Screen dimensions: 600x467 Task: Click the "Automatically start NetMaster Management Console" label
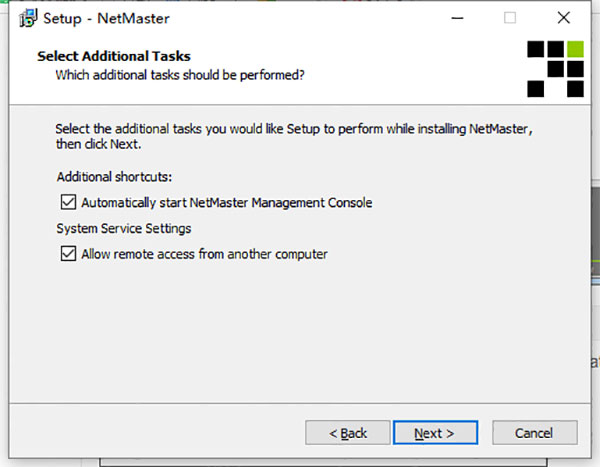[226, 203]
